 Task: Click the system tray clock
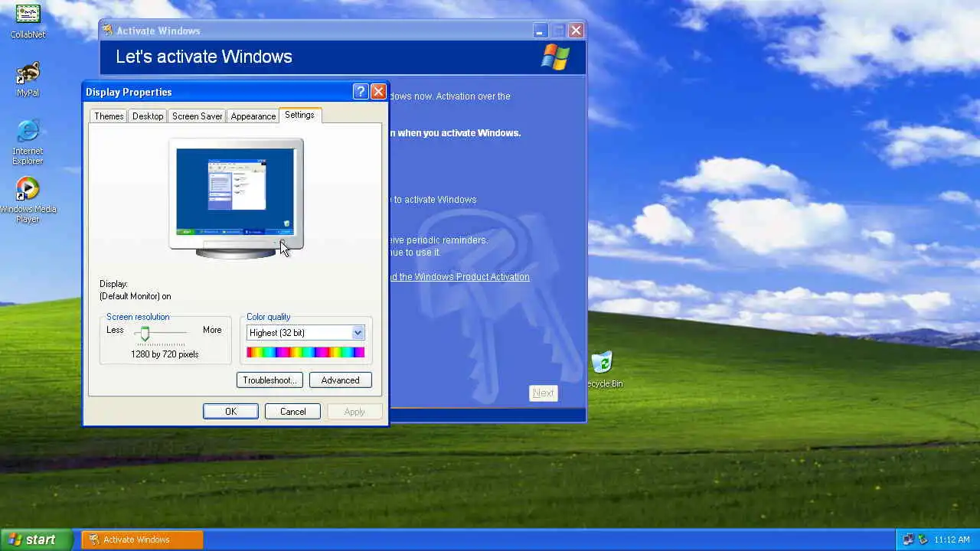pyautogui.click(x=952, y=540)
